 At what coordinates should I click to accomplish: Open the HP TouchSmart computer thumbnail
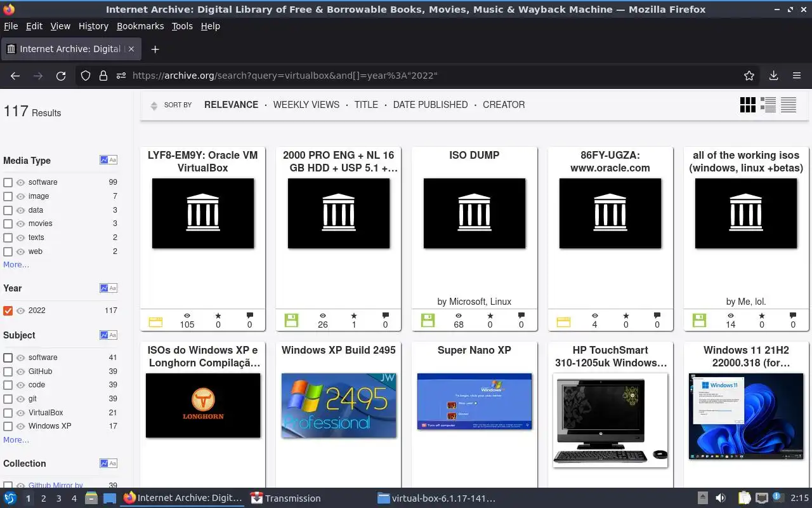(x=610, y=420)
